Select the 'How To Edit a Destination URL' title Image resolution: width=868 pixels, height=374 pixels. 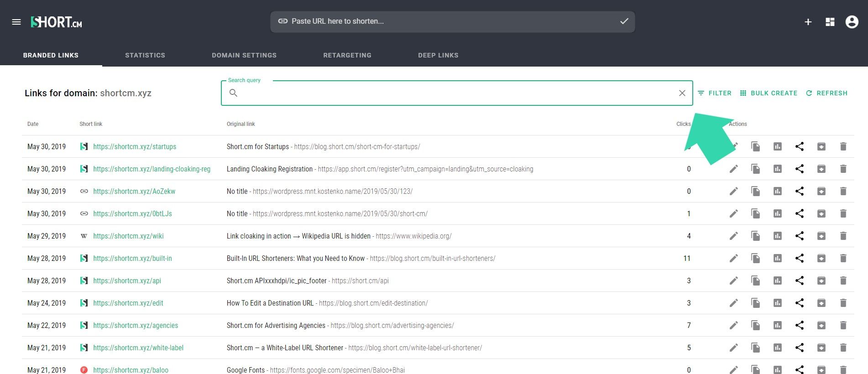(x=270, y=303)
